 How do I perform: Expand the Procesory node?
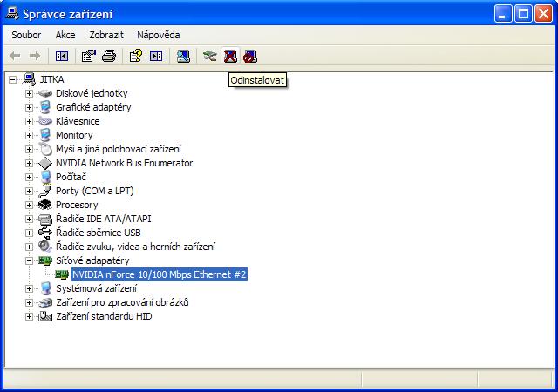click(x=29, y=205)
